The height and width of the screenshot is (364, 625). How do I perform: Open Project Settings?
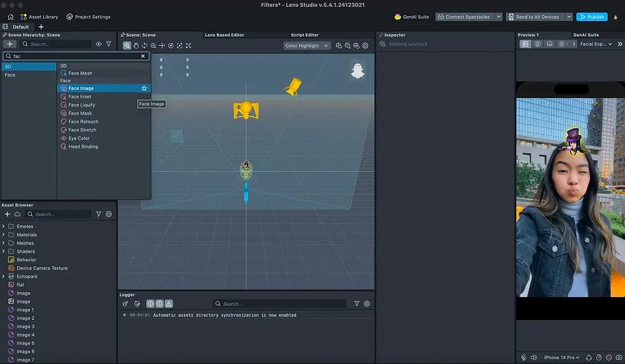(x=88, y=17)
